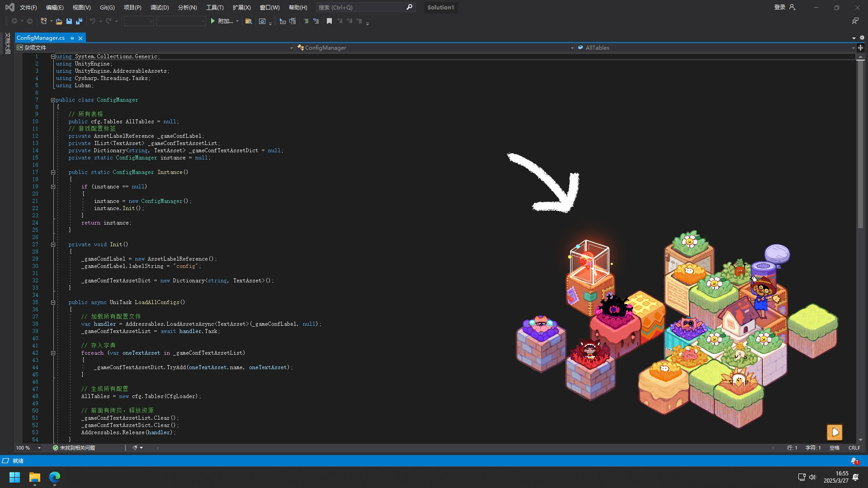Click the Navigate Backward arrow icon
868x488 pixels.
[14, 21]
